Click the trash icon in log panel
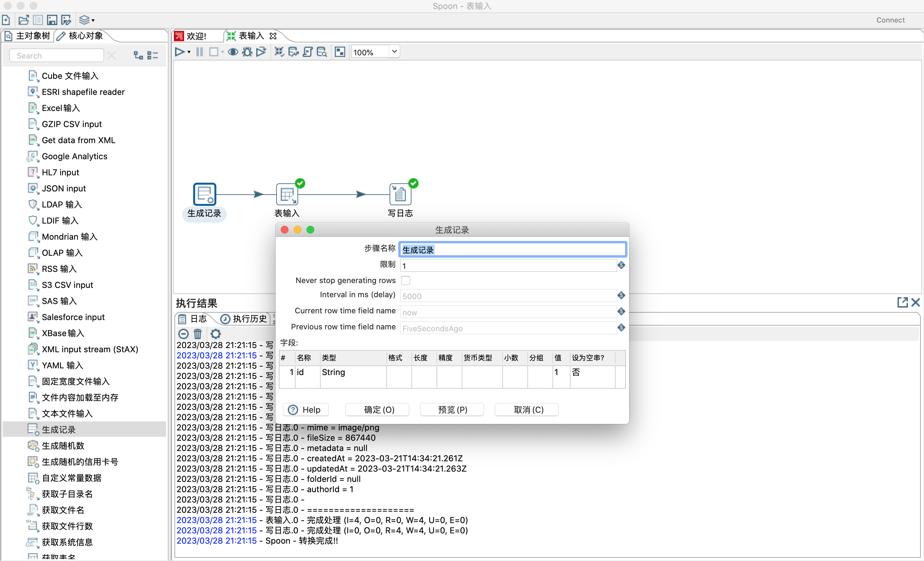Viewport: 924px width, 561px height. 198,333
